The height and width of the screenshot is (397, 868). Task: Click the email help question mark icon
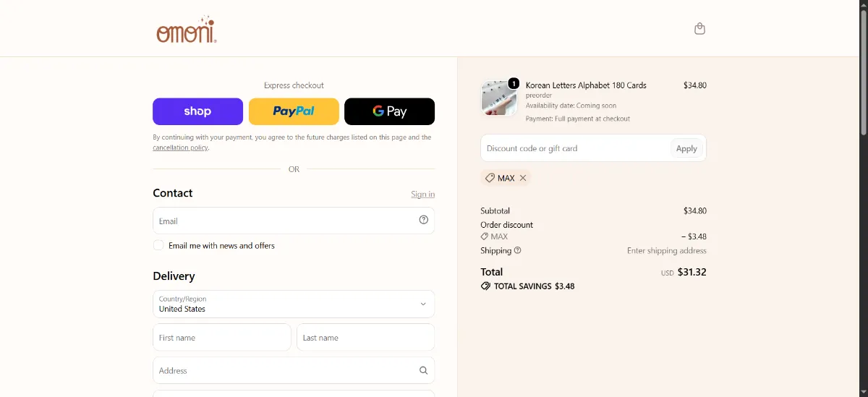[424, 220]
